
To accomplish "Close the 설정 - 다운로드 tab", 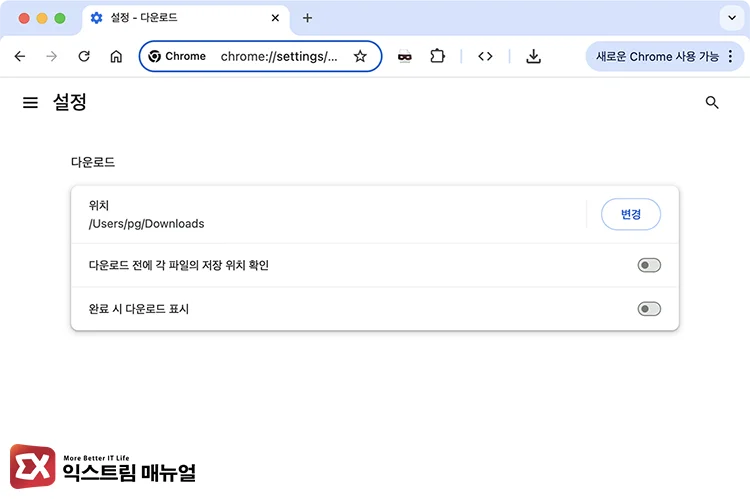I will tap(275, 18).
